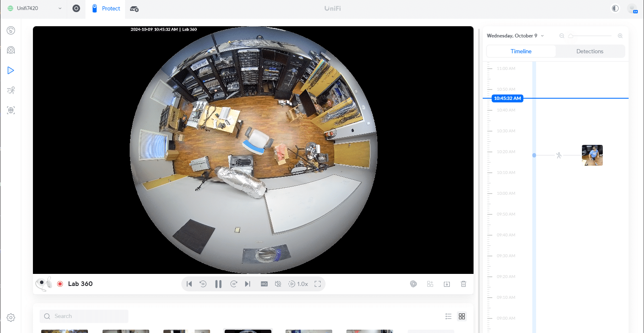Open the find anything icon in sidebar
644x333 pixels.
(11, 110)
